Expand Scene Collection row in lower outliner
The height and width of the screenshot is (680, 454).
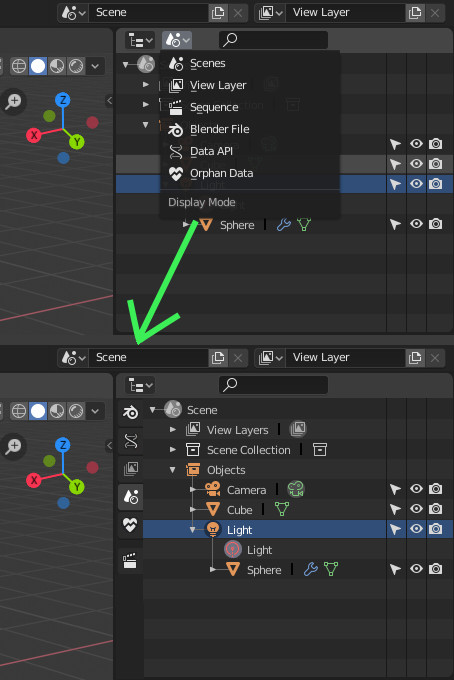pos(173,450)
